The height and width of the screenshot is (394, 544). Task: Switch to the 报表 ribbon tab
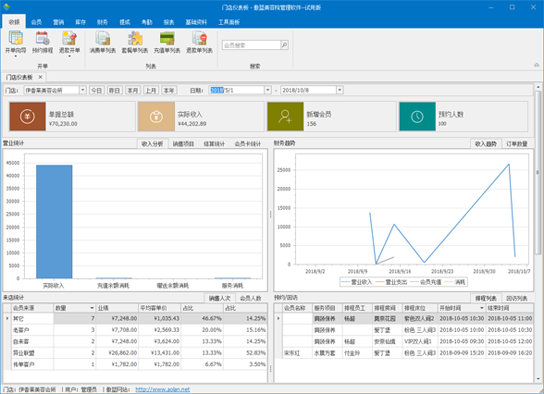click(169, 22)
